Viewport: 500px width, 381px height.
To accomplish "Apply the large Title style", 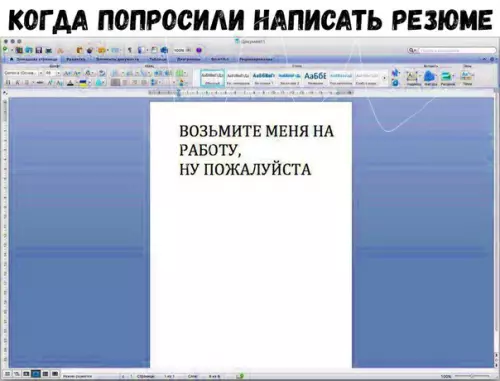I will click(315, 78).
